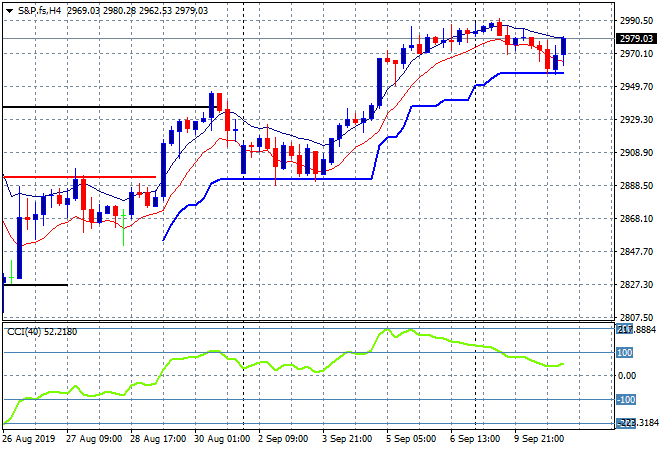Click the 5 Sep 05:00 time label
Screen dimensions: 660x450
point(411,439)
